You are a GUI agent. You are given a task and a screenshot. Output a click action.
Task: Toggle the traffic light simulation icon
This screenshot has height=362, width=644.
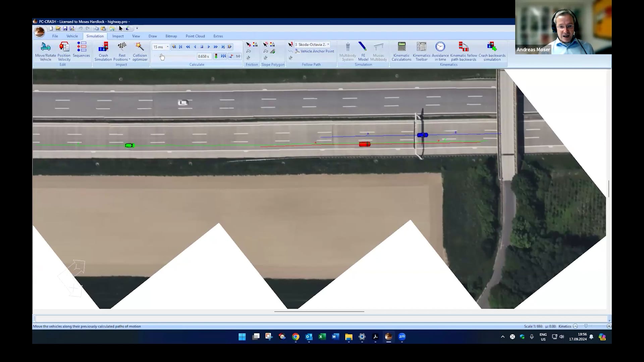216,56
